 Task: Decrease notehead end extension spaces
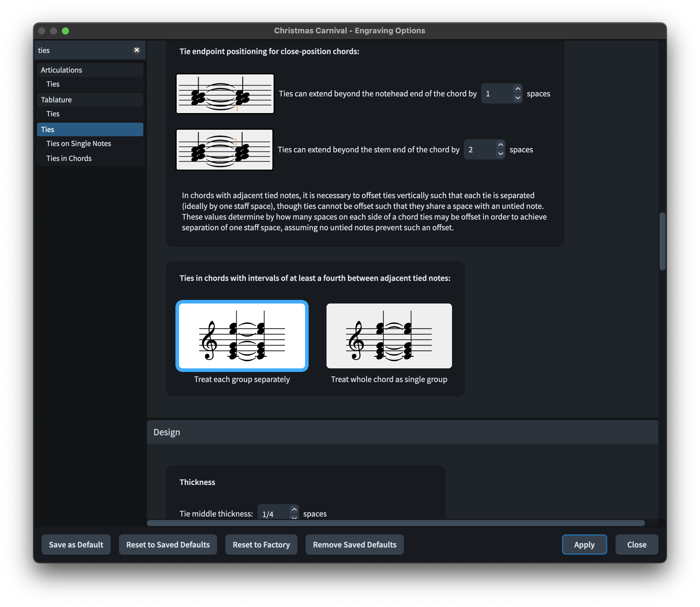click(x=517, y=98)
